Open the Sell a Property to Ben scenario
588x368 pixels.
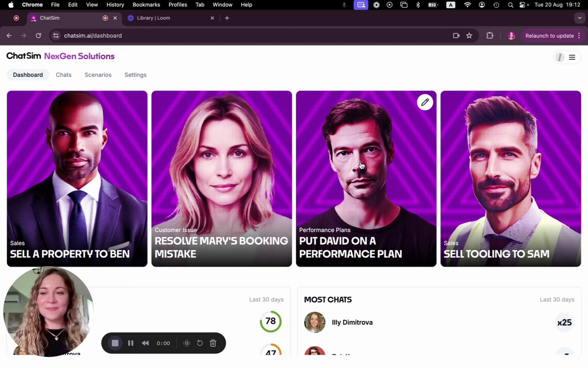[77, 178]
